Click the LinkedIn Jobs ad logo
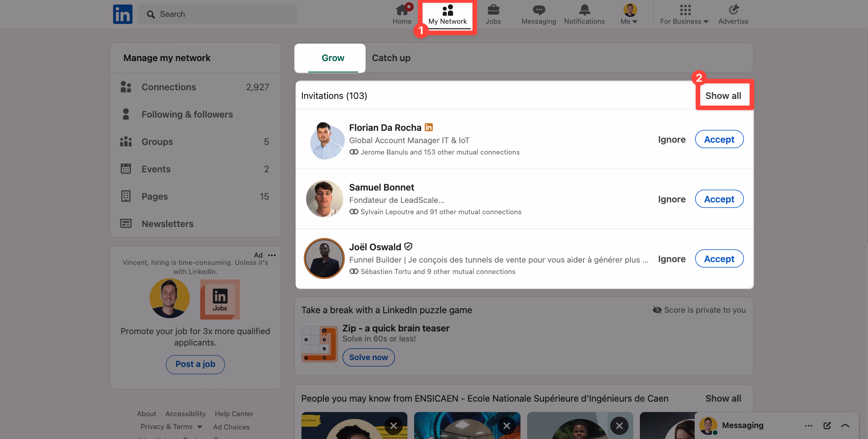The height and width of the screenshot is (439, 868). [220, 300]
